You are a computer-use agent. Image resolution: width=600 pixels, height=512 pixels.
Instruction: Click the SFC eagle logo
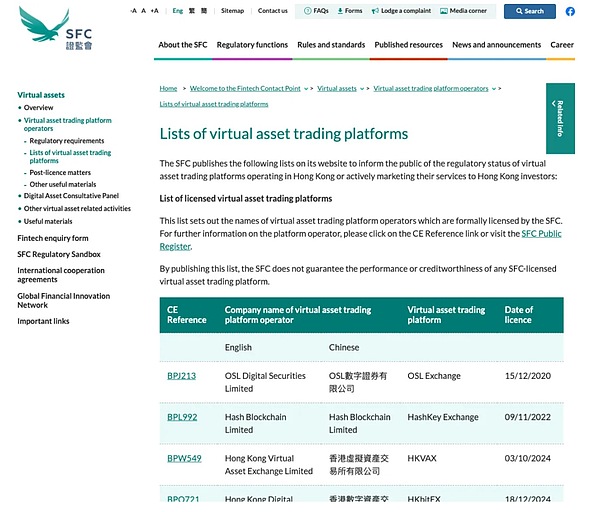55,29
